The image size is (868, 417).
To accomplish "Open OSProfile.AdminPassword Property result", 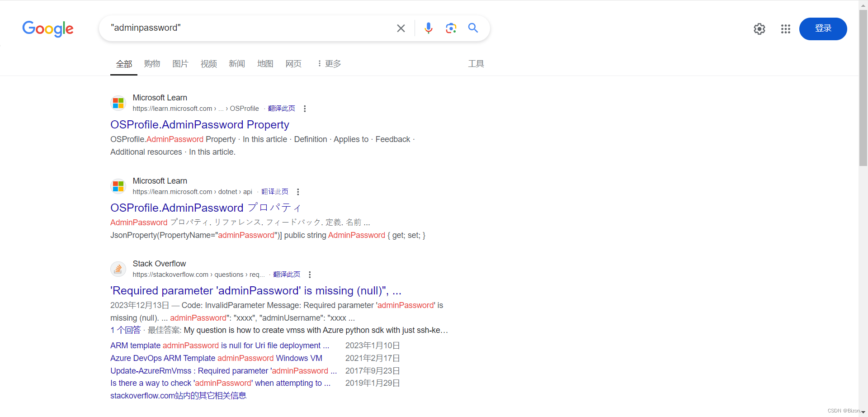I will click(x=199, y=124).
